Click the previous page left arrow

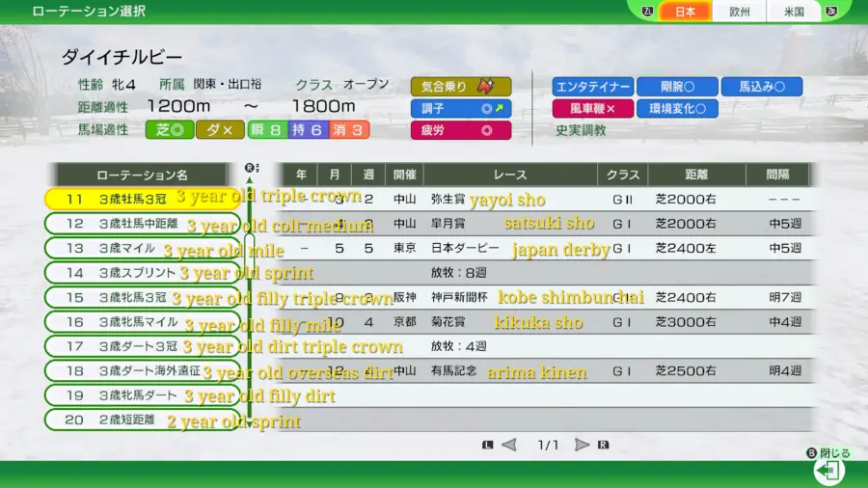[509, 445]
